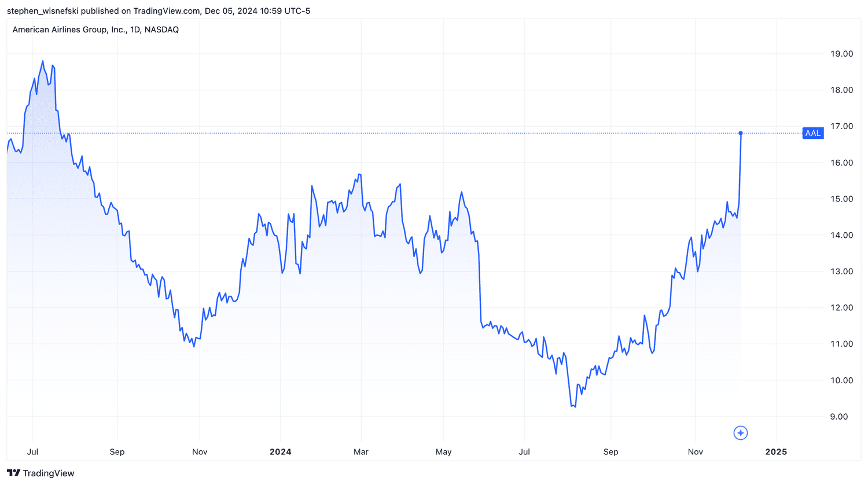Click the American Airlines Group chart title
868x485 pixels.
point(95,30)
